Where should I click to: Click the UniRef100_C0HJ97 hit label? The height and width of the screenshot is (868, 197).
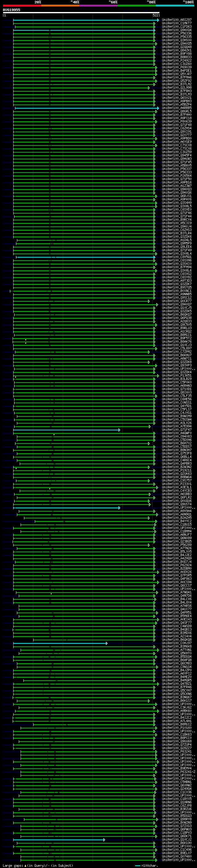pyautogui.click(x=176, y=643)
